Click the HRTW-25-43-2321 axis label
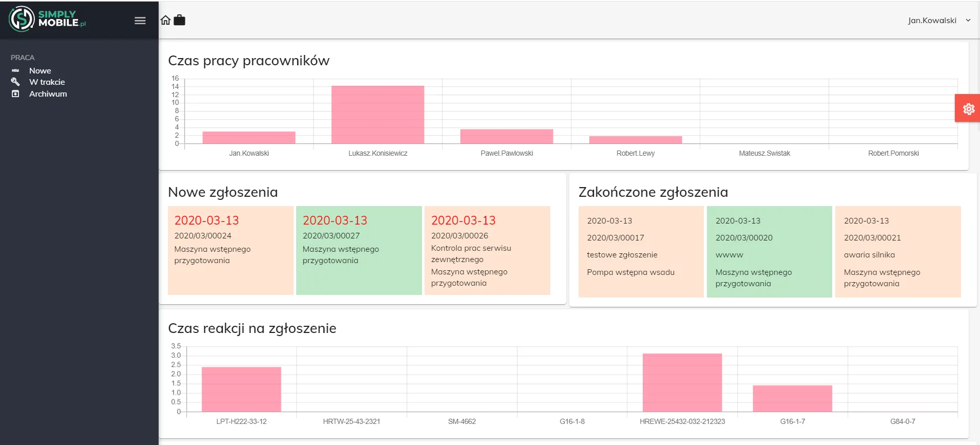 coord(352,421)
